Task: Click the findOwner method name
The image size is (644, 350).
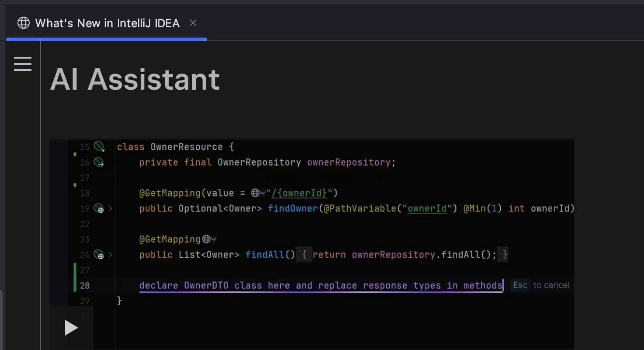Action: click(293, 209)
